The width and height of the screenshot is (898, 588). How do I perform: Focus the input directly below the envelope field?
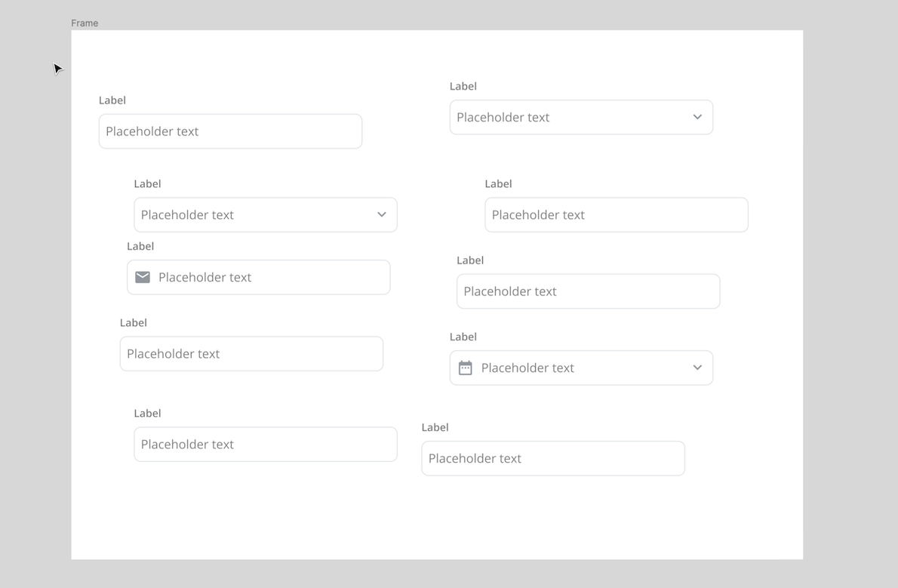(x=251, y=354)
